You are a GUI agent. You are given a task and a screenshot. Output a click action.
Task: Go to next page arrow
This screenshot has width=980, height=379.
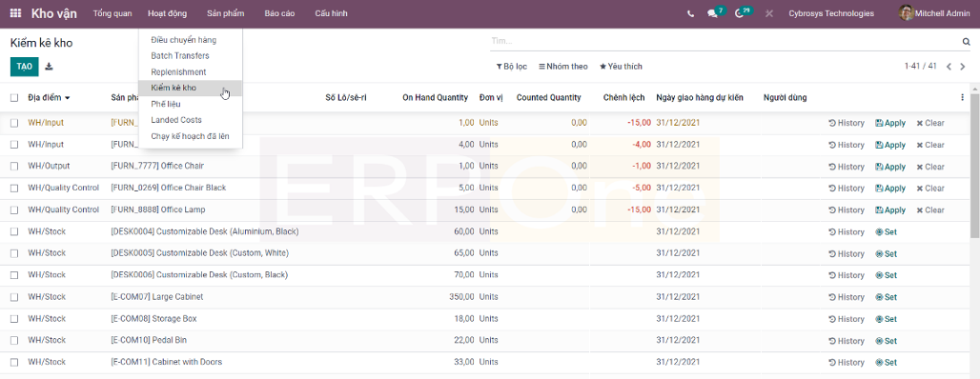pyautogui.click(x=963, y=67)
